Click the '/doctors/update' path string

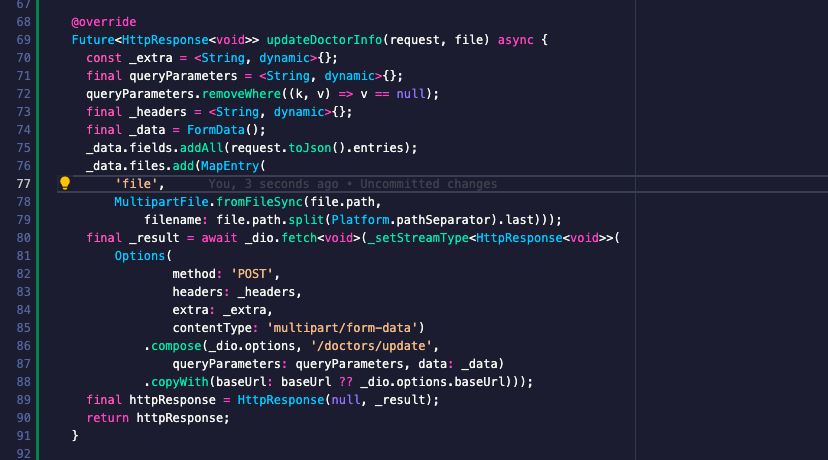pyautogui.click(x=371, y=346)
